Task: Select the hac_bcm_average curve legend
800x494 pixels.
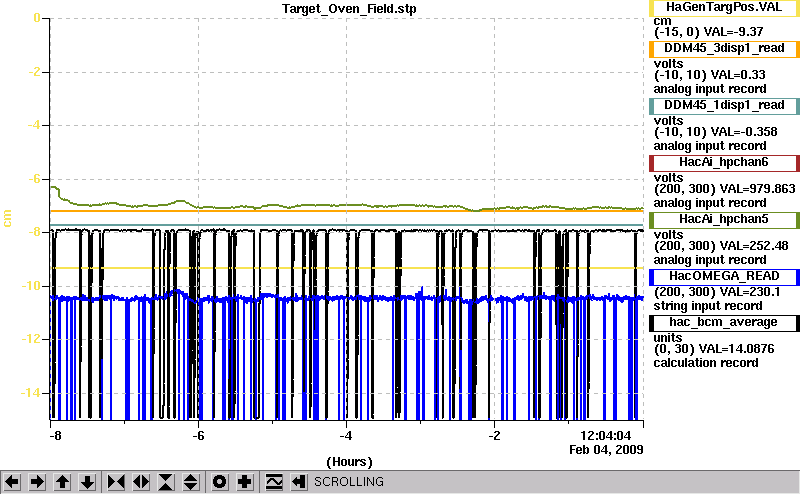Action: point(724,323)
